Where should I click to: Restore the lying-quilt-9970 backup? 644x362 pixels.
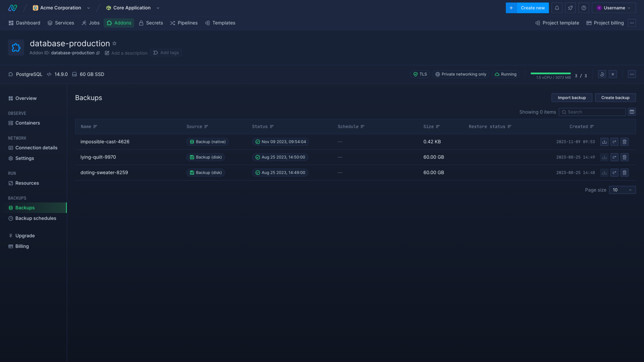coord(614,157)
